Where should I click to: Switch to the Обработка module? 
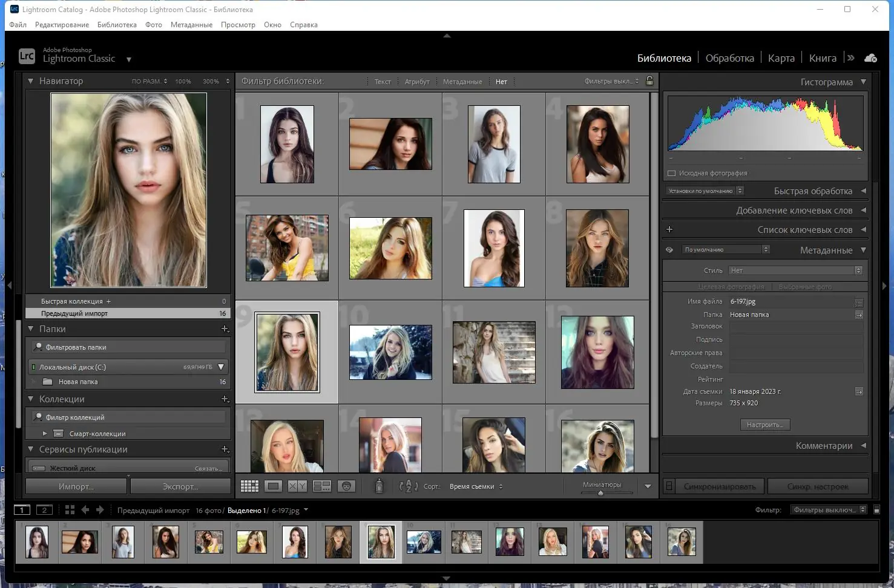(730, 58)
